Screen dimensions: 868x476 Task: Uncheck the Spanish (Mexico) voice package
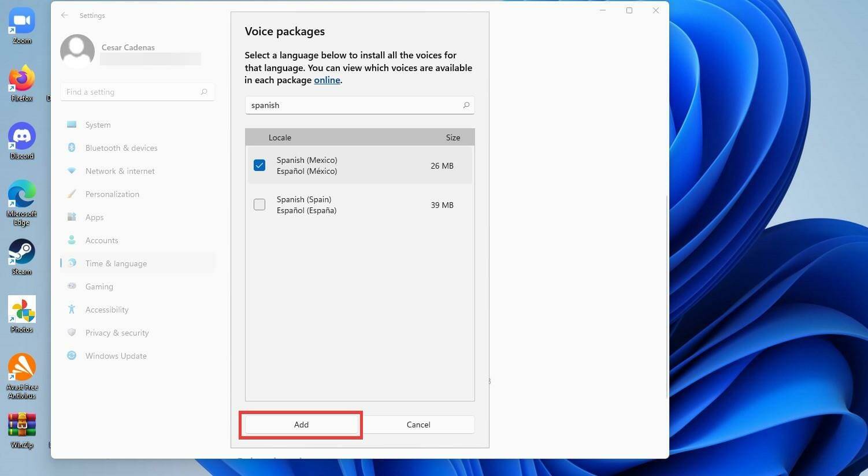(x=259, y=165)
